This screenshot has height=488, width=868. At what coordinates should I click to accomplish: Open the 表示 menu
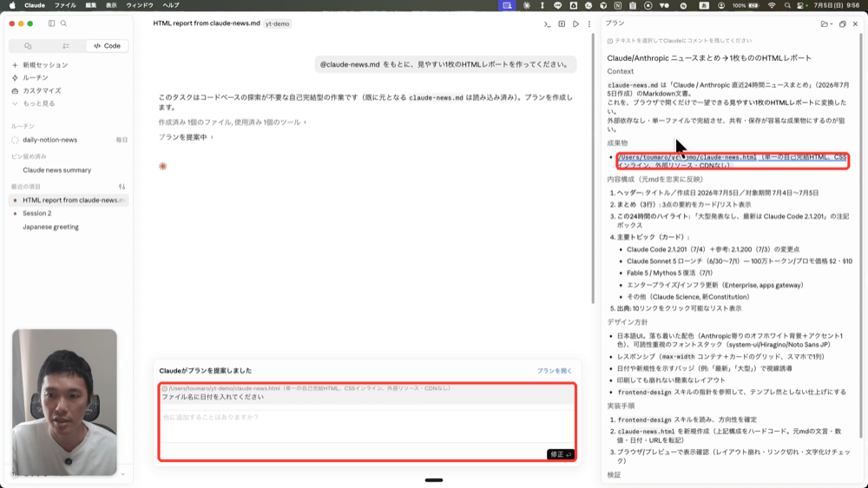pyautogui.click(x=111, y=5)
